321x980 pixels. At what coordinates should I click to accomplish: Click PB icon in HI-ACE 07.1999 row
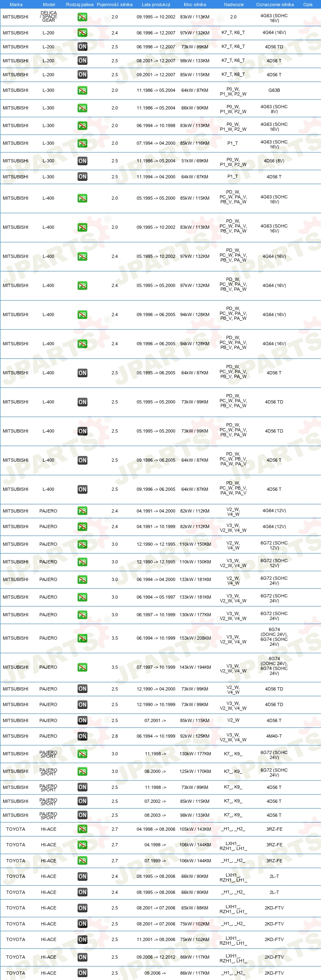(x=83, y=861)
